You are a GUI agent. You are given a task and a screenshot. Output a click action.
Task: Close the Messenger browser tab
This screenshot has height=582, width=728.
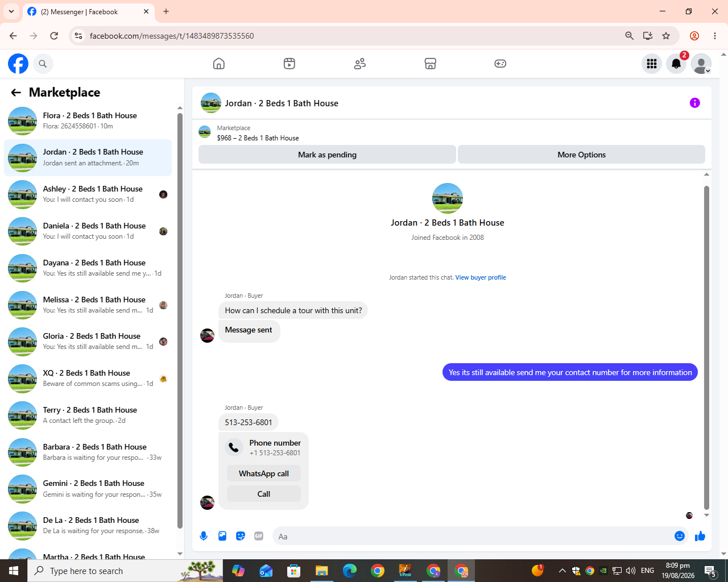146,11
